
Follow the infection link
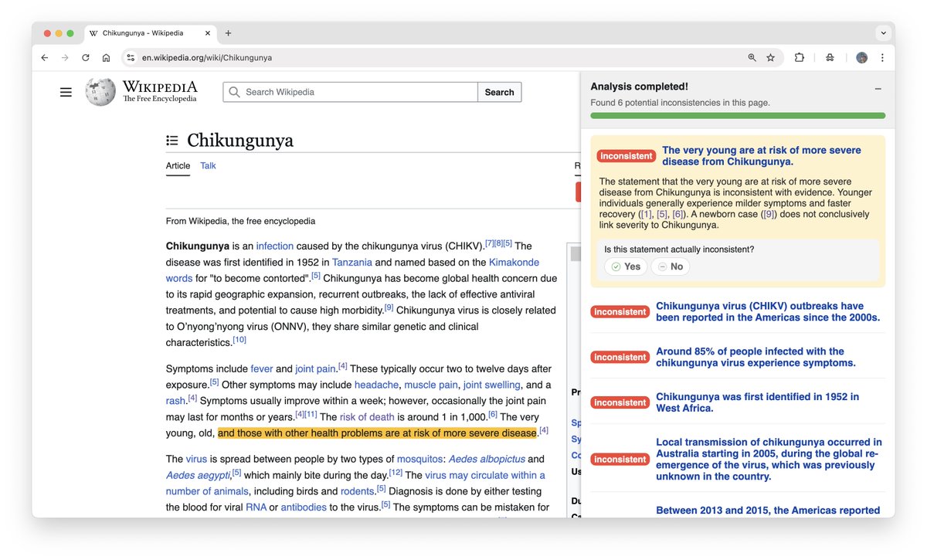coord(275,246)
